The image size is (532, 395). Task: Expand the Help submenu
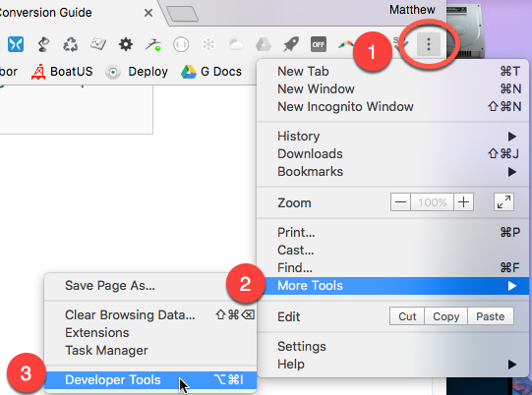(x=393, y=365)
